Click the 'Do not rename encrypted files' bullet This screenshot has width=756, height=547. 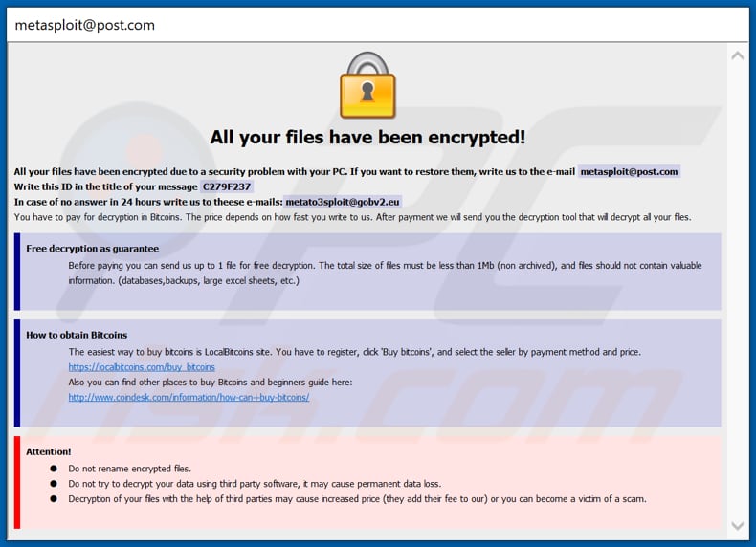(129, 469)
